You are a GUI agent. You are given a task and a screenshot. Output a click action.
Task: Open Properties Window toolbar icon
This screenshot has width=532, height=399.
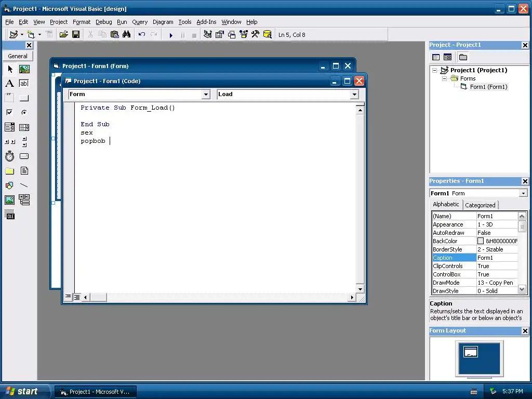pos(220,34)
